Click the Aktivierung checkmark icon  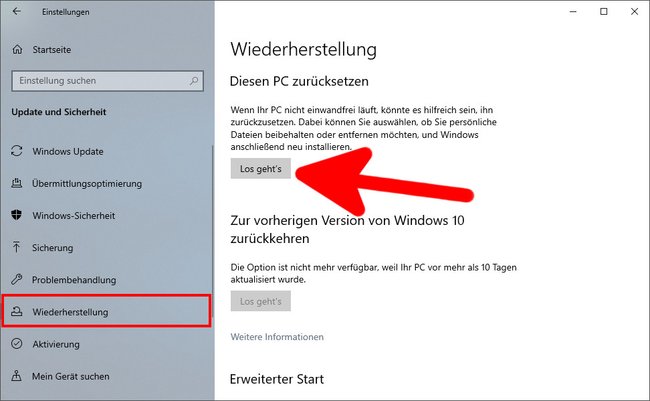click(x=17, y=343)
